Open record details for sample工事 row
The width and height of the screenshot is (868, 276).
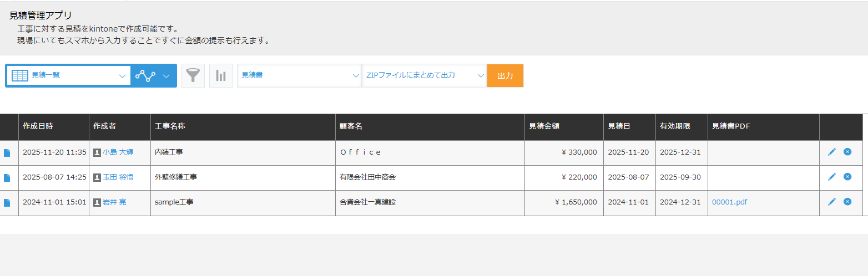[x=7, y=203]
